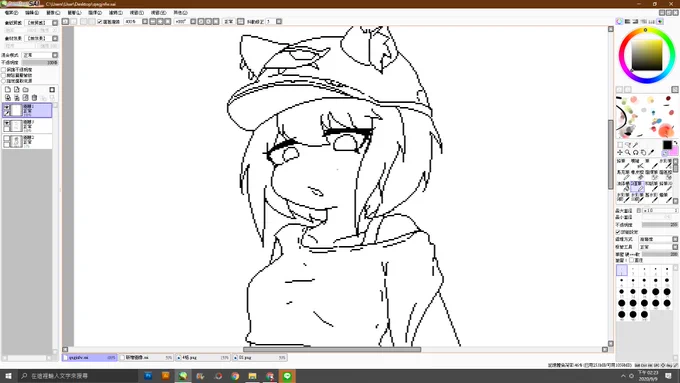
Task: Click the undo button in the top toolbar
Action: pos(65,21)
